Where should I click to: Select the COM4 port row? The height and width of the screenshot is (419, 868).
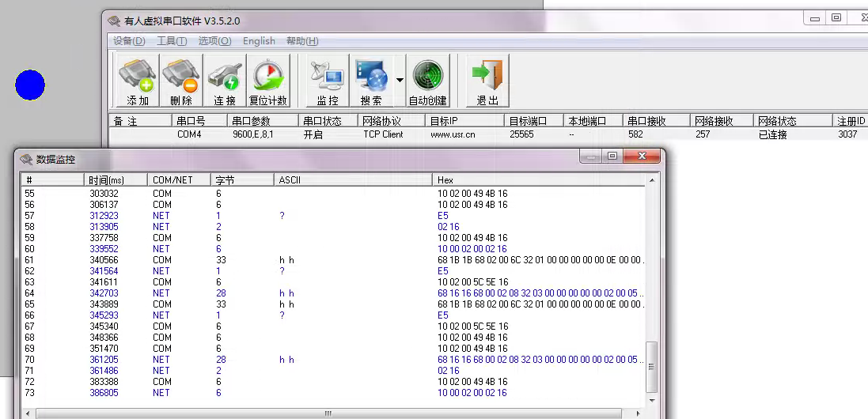click(488, 134)
